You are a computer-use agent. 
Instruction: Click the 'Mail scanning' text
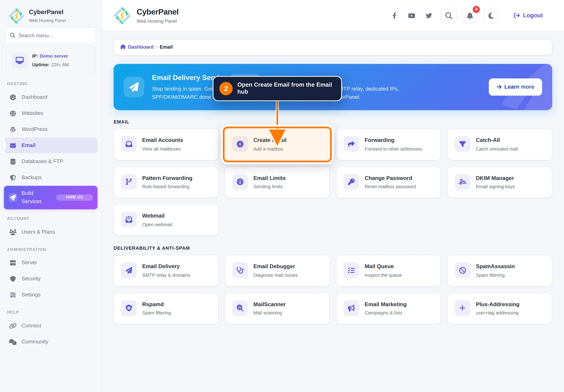tap(268, 313)
